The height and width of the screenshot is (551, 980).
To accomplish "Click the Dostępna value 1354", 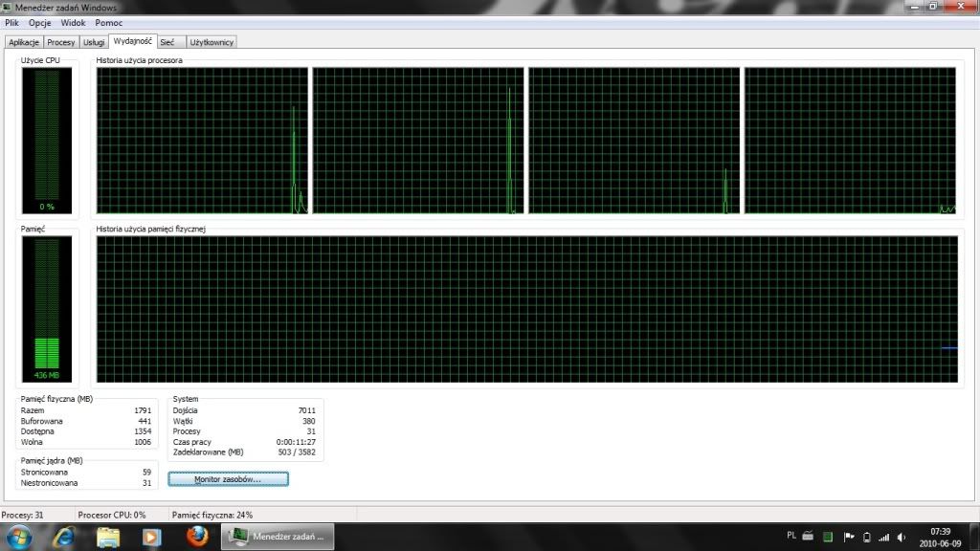I will click(x=143, y=431).
